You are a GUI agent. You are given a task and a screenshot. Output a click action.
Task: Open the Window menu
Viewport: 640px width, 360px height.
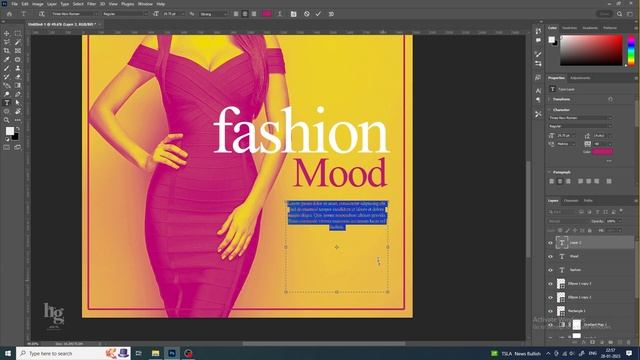coord(145,4)
